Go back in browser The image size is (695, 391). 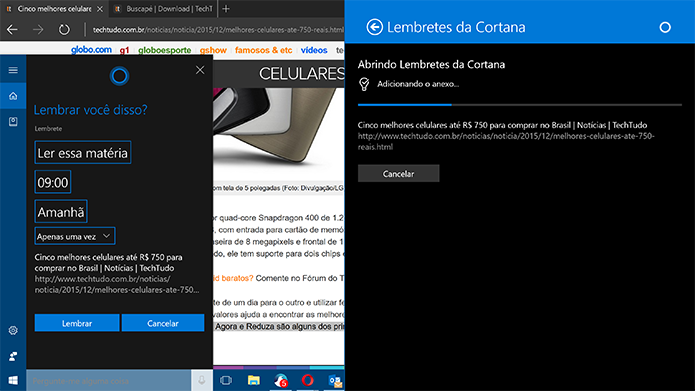(x=12, y=30)
